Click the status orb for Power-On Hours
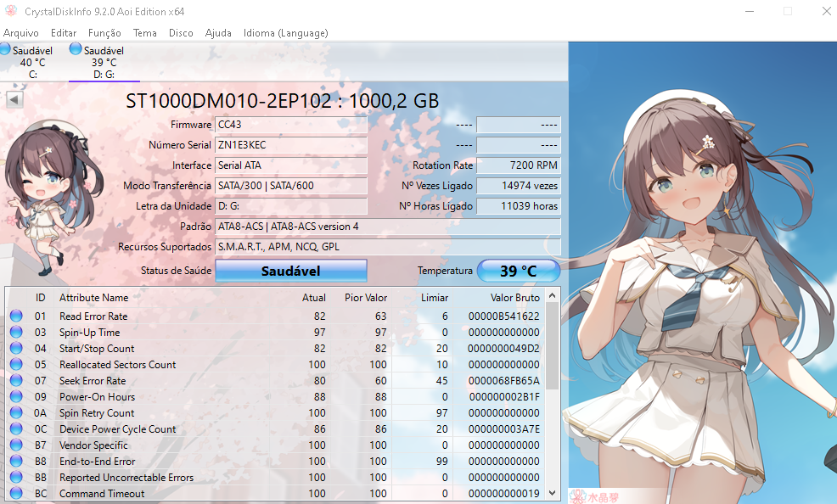837x504 pixels. click(x=16, y=396)
